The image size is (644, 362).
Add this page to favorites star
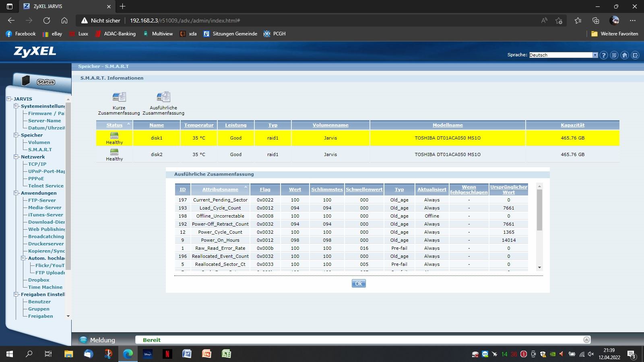pos(559,21)
